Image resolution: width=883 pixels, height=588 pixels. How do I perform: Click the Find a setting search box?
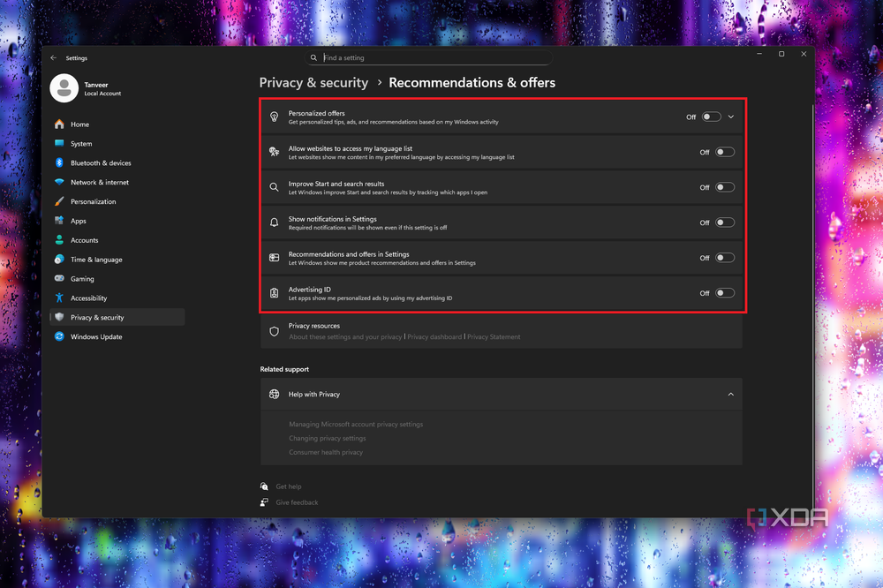(x=428, y=57)
